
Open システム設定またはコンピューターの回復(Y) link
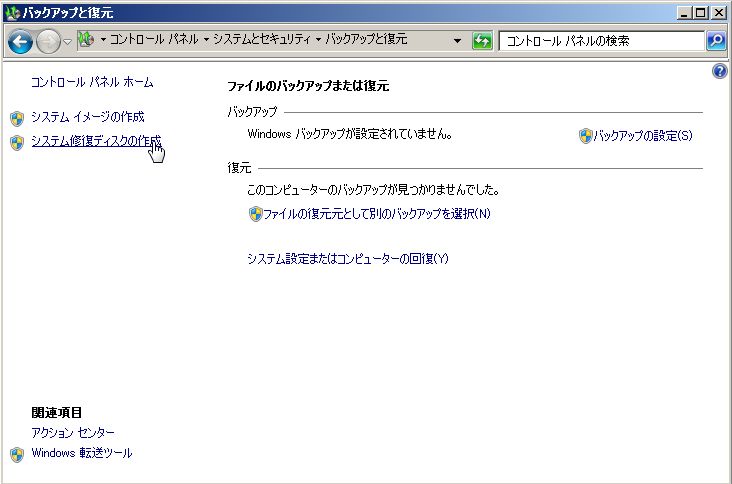pyautogui.click(x=348, y=259)
